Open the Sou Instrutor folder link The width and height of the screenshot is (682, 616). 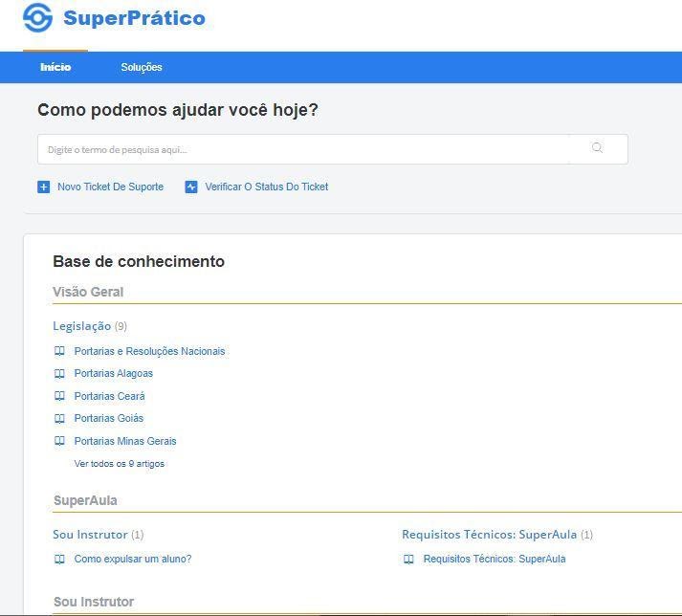click(90, 534)
